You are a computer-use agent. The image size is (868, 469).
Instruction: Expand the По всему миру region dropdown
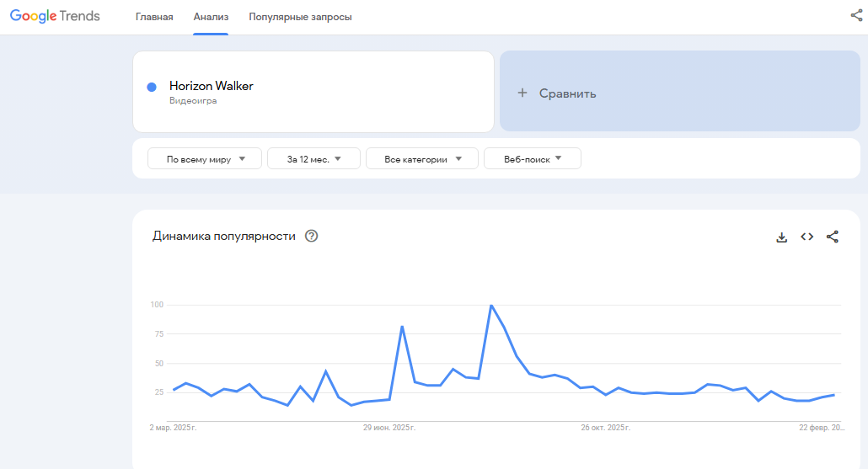pyautogui.click(x=206, y=158)
